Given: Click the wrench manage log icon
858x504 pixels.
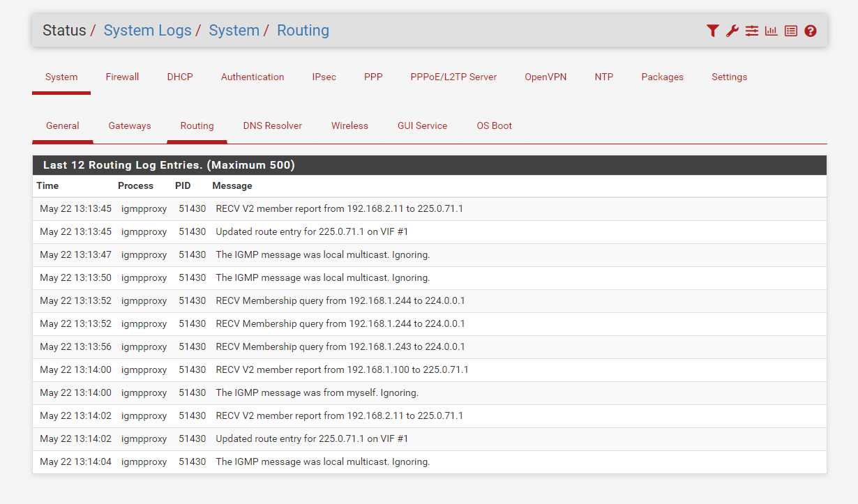Looking at the screenshot, I should pyautogui.click(x=732, y=31).
